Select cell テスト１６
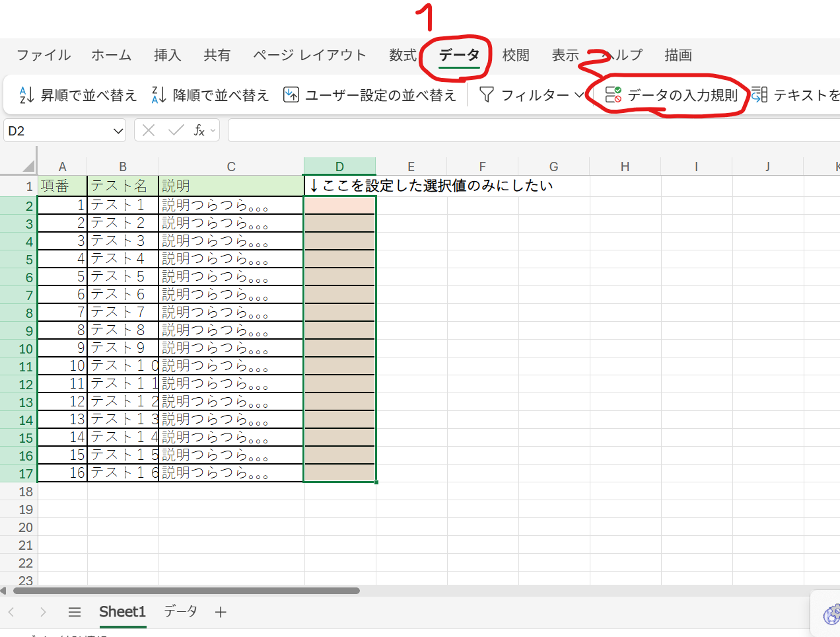Image resolution: width=840 pixels, height=637 pixels. click(x=123, y=473)
